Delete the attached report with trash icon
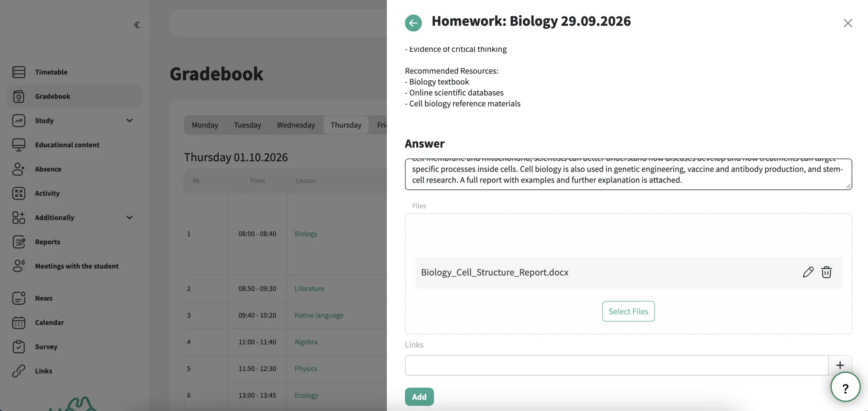Viewport: 868px width, 411px height. click(826, 272)
